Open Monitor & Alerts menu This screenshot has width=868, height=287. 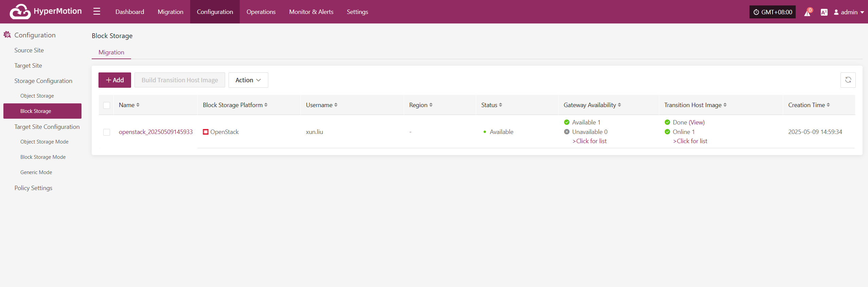[311, 12]
